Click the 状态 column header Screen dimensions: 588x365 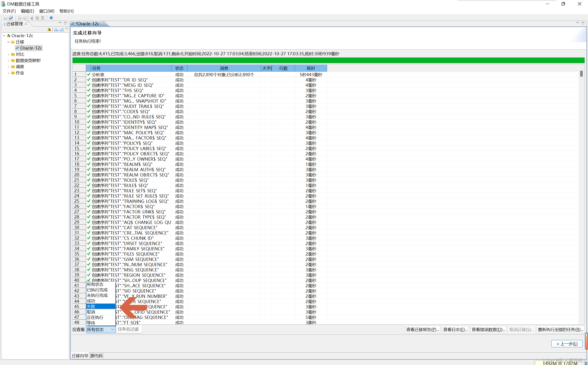(179, 68)
